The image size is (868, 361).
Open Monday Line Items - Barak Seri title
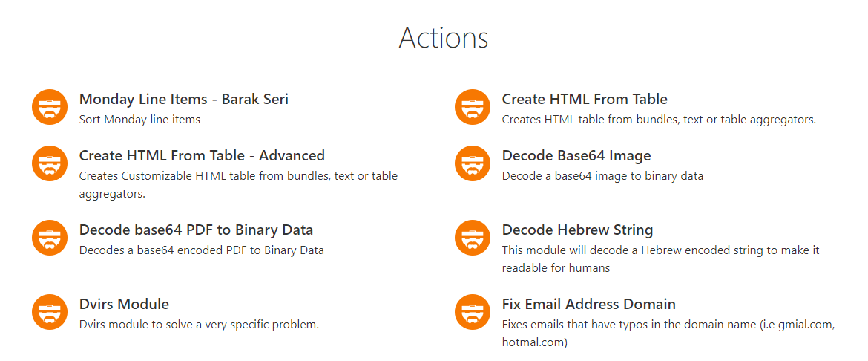(183, 99)
